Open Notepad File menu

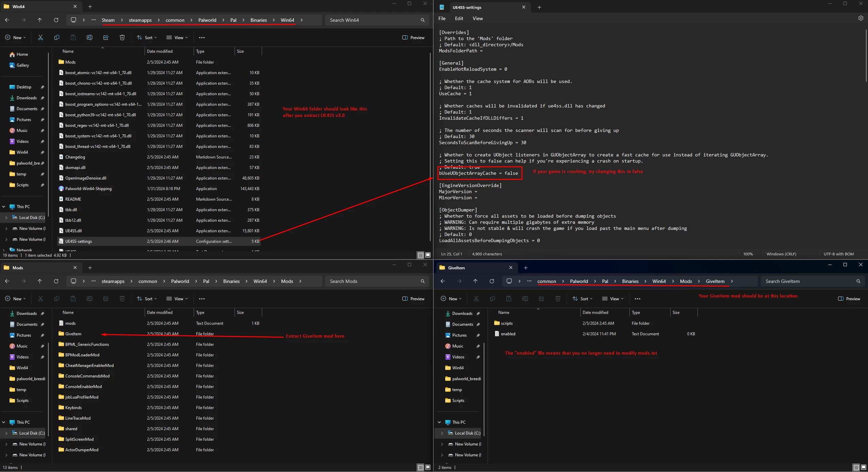(442, 18)
